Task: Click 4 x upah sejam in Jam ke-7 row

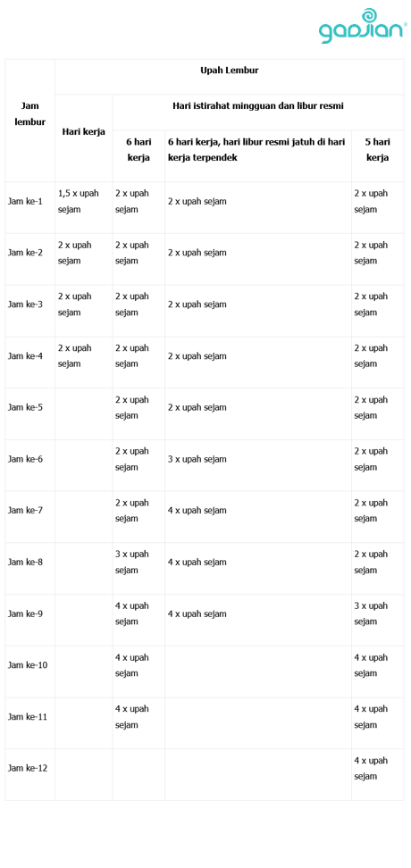Action: (197, 511)
